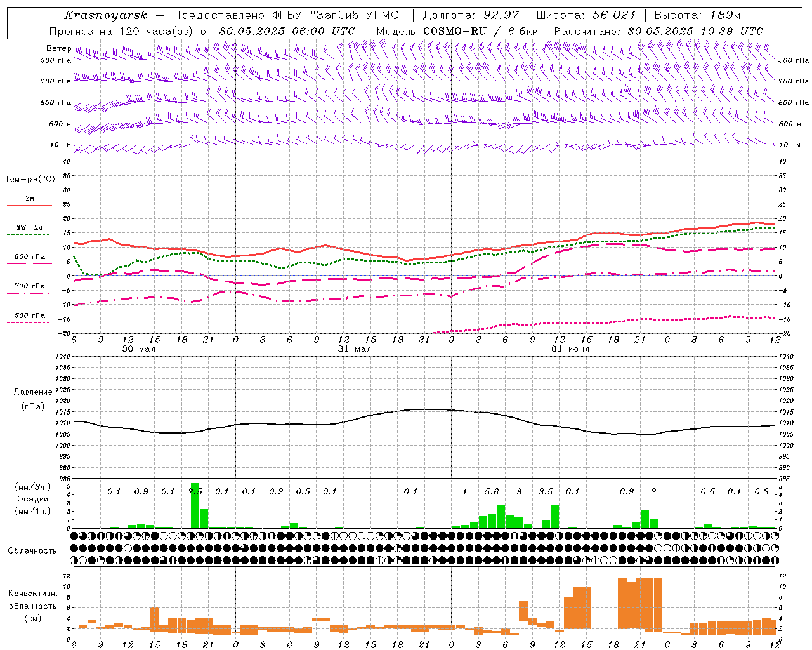Viewport: 812px width, 650px height.
Task: Click the "40" tick on the left temperature axis
Action: pos(67,161)
